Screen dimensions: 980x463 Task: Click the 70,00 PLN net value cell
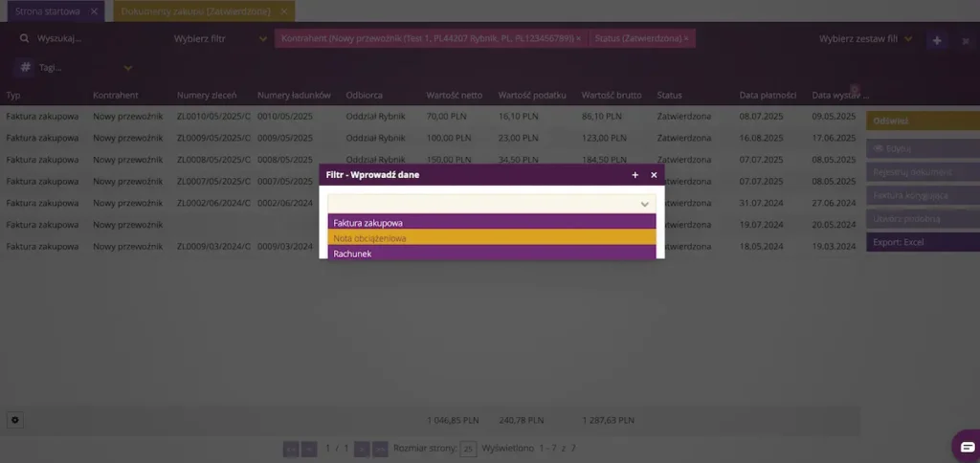pyautogui.click(x=446, y=116)
